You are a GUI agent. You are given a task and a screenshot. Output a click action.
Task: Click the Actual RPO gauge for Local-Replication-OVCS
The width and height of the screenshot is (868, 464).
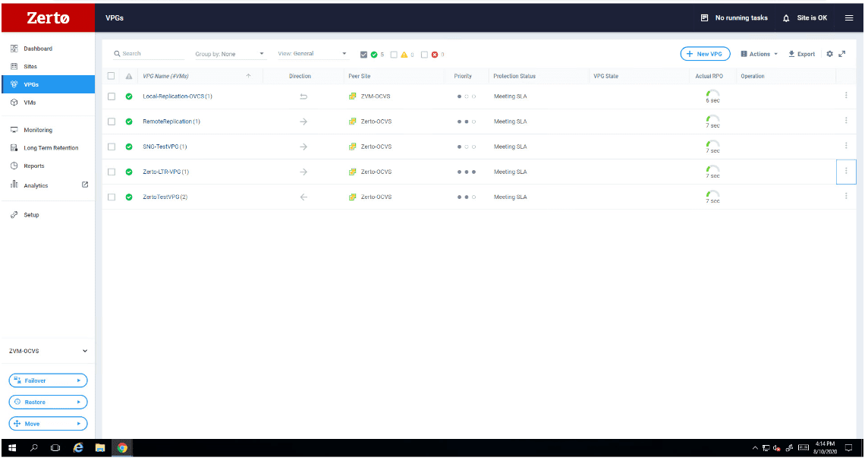(x=712, y=94)
